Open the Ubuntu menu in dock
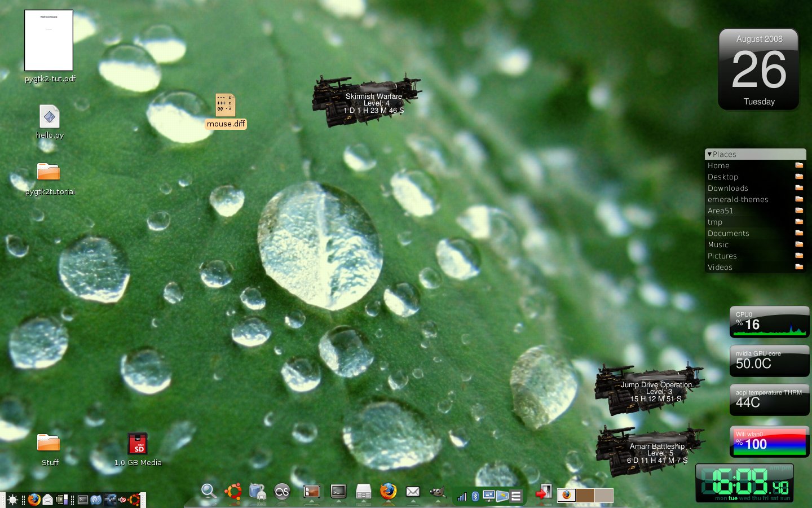The height and width of the screenshot is (508, 812). [x=233, y=492]
